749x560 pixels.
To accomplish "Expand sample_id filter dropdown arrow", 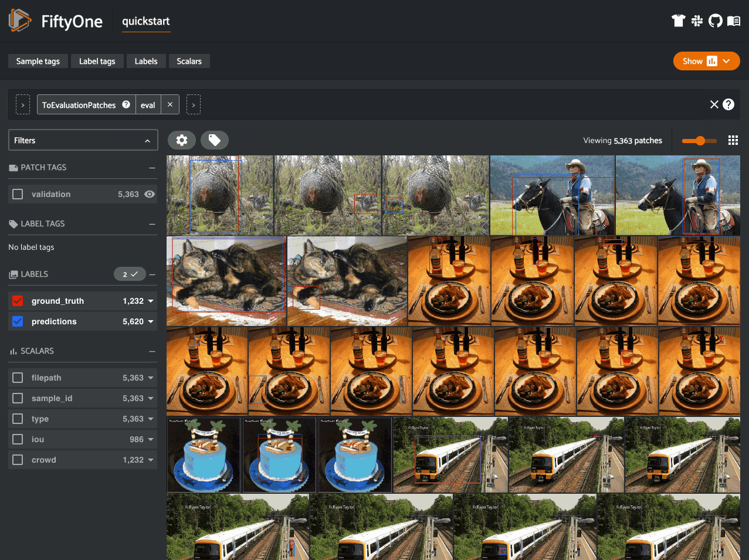I will pos(151,398).
